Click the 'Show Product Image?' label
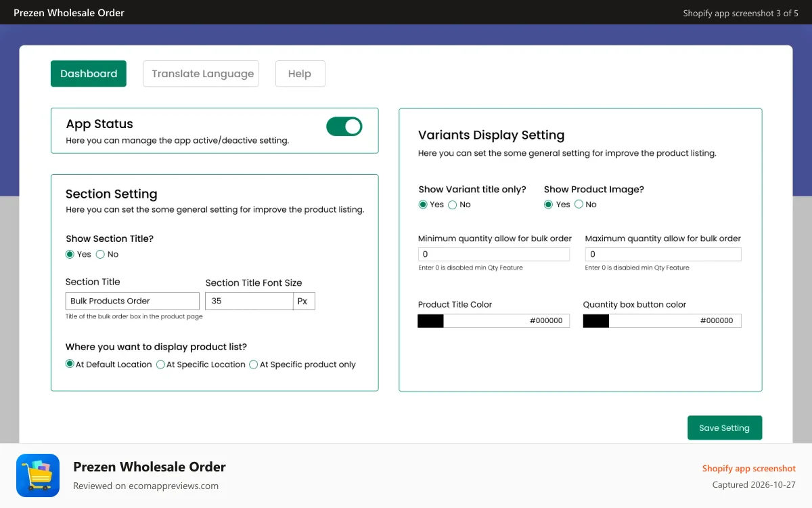The height and width of the screenshot is (508, 812). pyautogui.click(x=594, y=190)
